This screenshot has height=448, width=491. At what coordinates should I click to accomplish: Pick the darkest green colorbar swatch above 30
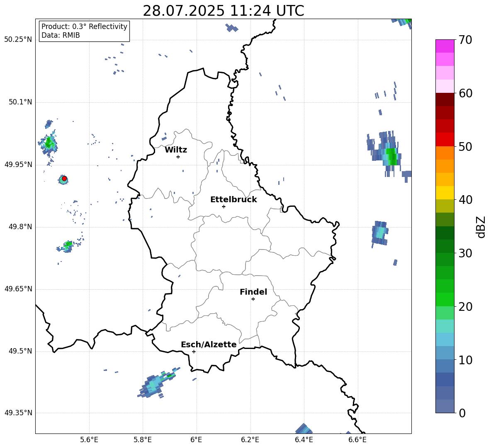pyautogui.click(x=445, y=233)
